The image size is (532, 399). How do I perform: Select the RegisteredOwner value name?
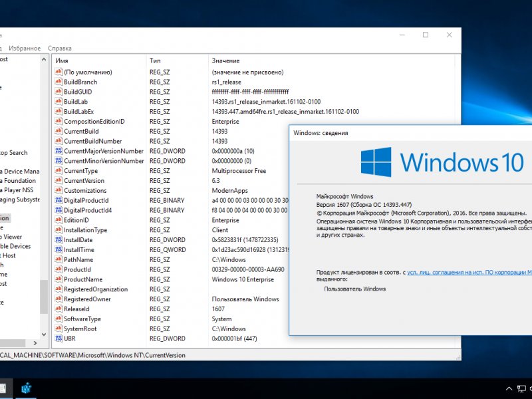[x=87, y=299]
